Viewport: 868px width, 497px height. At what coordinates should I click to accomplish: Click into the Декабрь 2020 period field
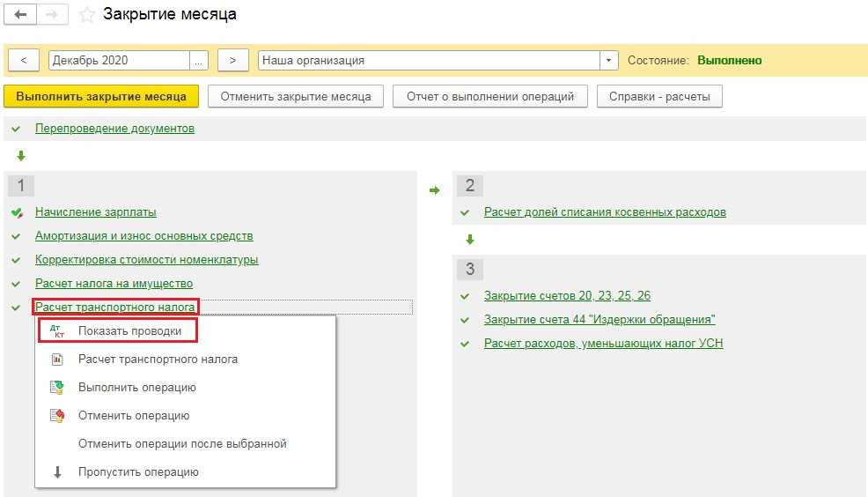119,61
